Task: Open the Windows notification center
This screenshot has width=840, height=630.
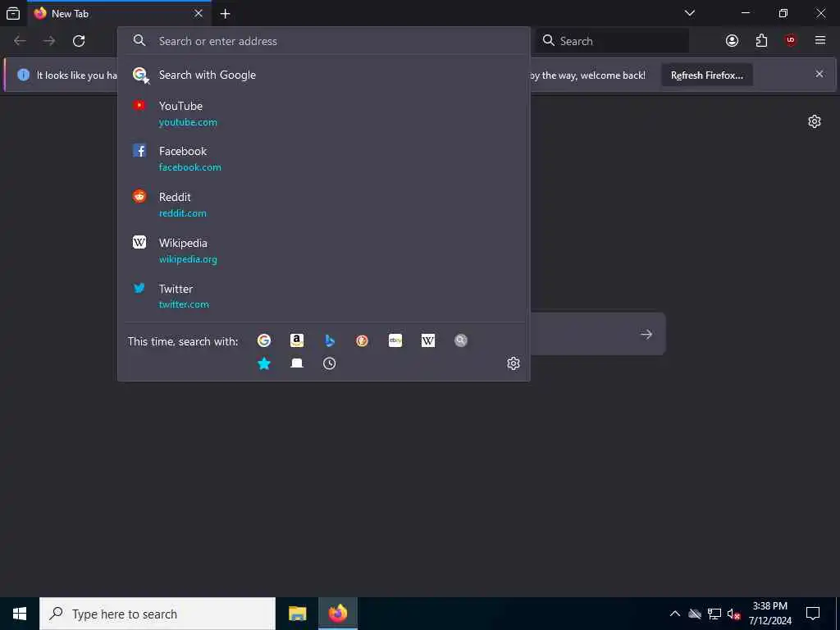Action: [813, 614]
